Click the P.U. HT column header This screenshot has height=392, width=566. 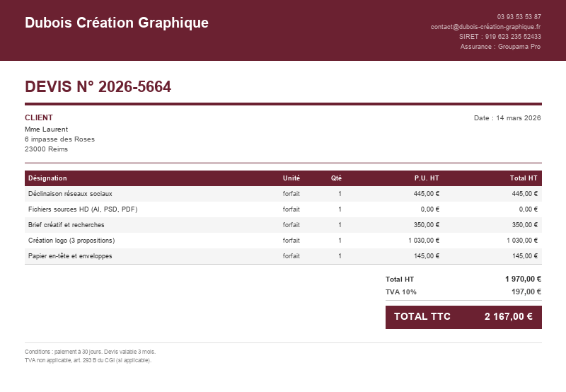427,178
